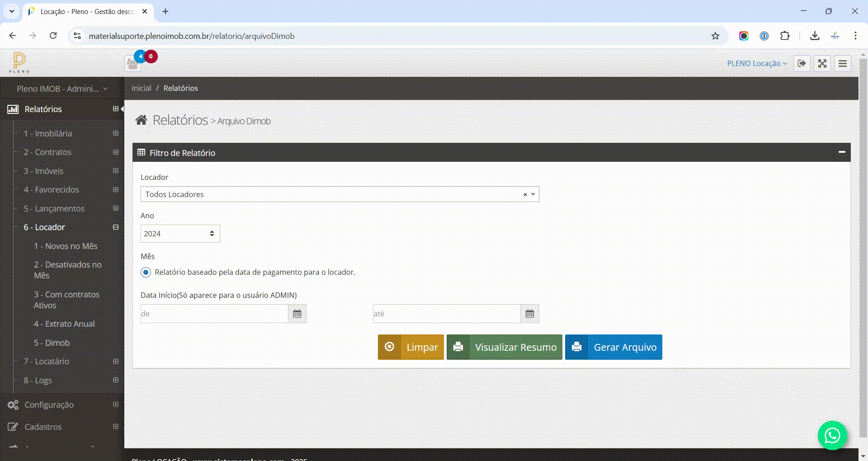
Task: Click the browser address bar URL
Action: pyautogui.click(x=192, y=36)
